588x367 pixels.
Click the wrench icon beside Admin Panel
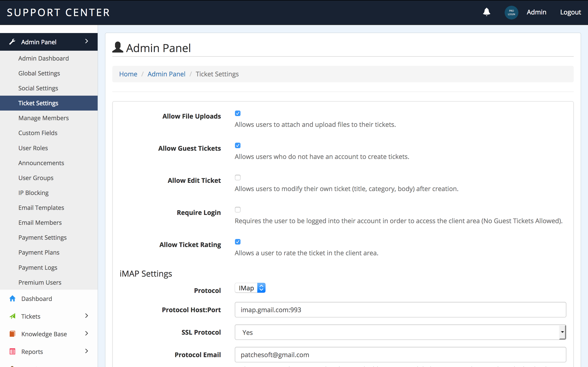tap(12, 42)
